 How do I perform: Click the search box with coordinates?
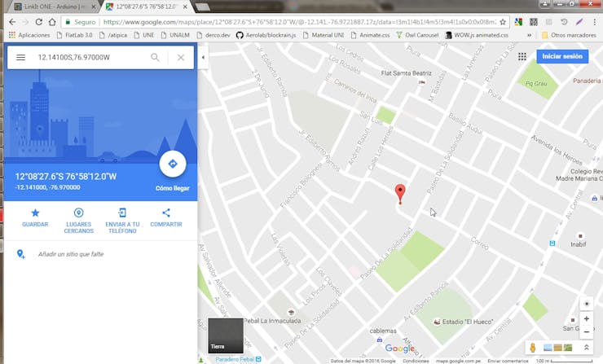point(90,57)
